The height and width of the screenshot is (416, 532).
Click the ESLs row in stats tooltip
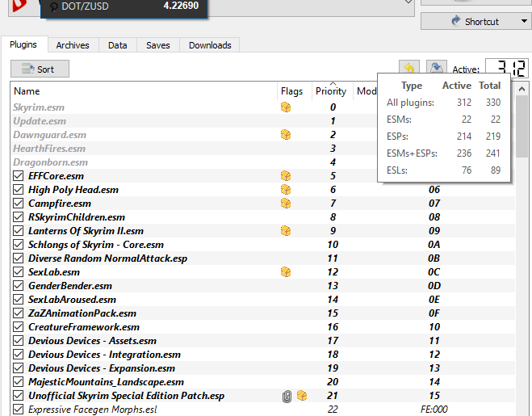pyautogui.click(x=443, y=170)
